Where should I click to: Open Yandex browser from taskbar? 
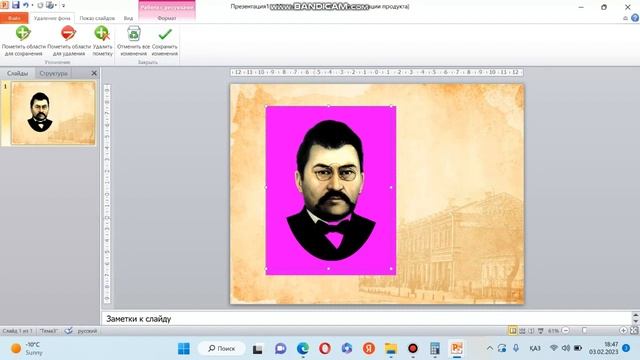pos(369,349)
